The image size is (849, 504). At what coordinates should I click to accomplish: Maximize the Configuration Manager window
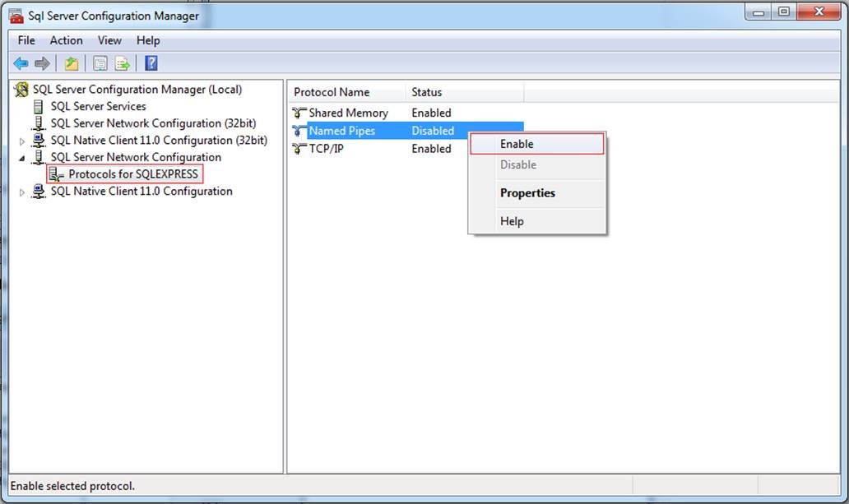click(x=783, y=12)
